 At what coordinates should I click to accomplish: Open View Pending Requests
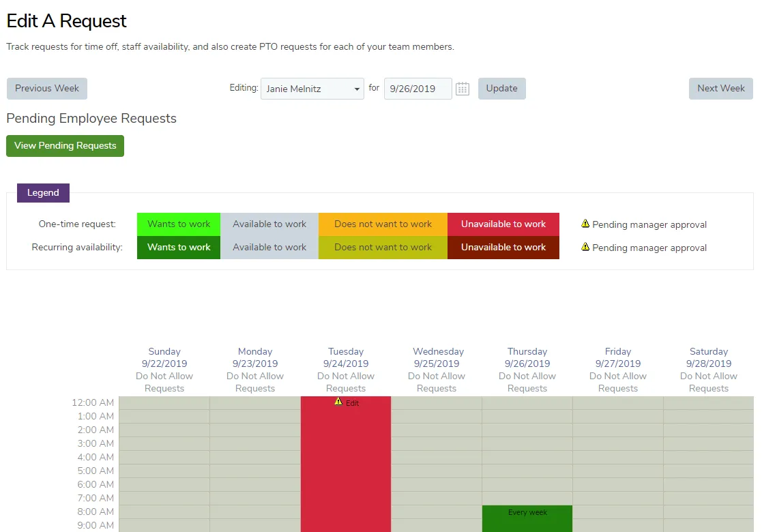[x=65, y=146]
